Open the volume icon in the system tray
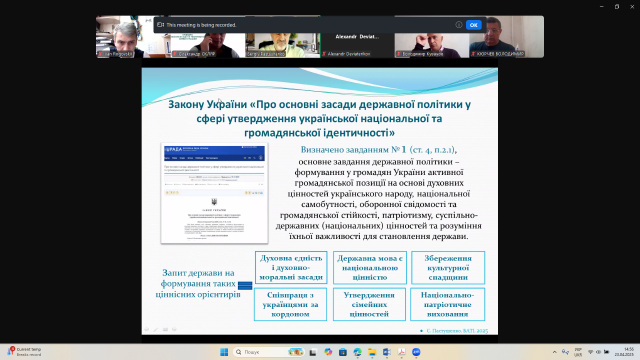640x360 pixels. point(598,352)
